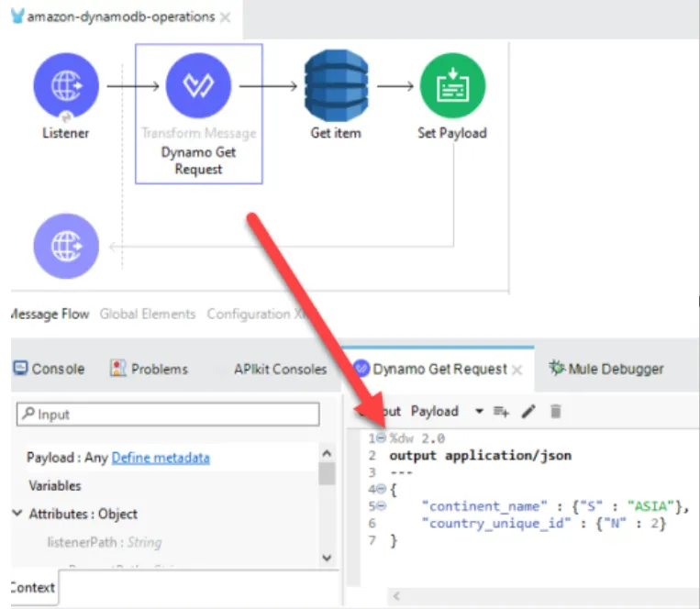This screenshot has width=700, height=609.
Task: Collapse the code fold on line 1
Action: 381,437
